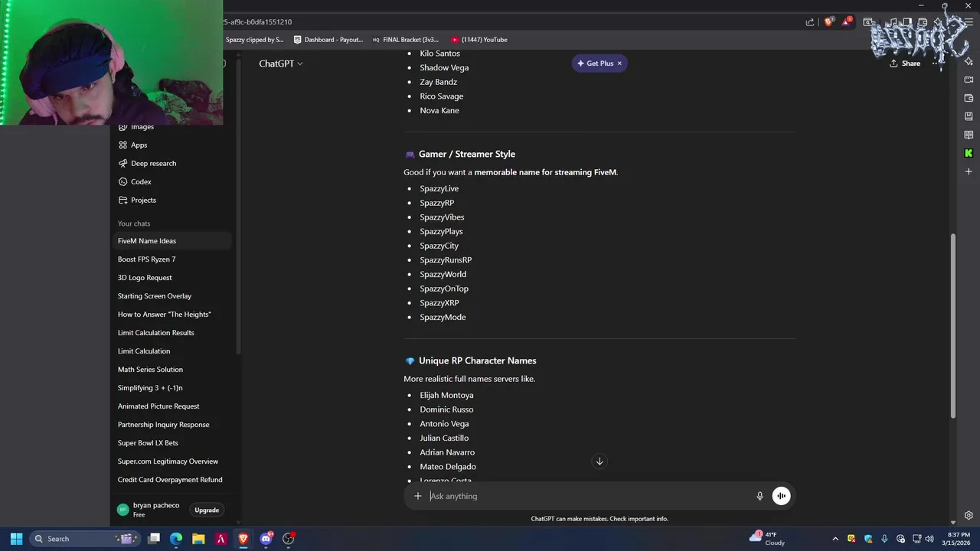
Task: Open the weather widget showing 41°F Cloudy
Action: pos(768,539)
